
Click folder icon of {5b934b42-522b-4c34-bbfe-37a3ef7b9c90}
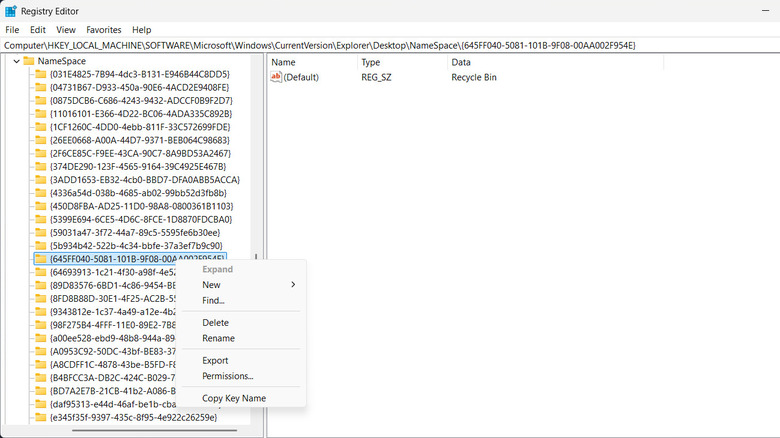pyautogui.click(x=41, y=245)
